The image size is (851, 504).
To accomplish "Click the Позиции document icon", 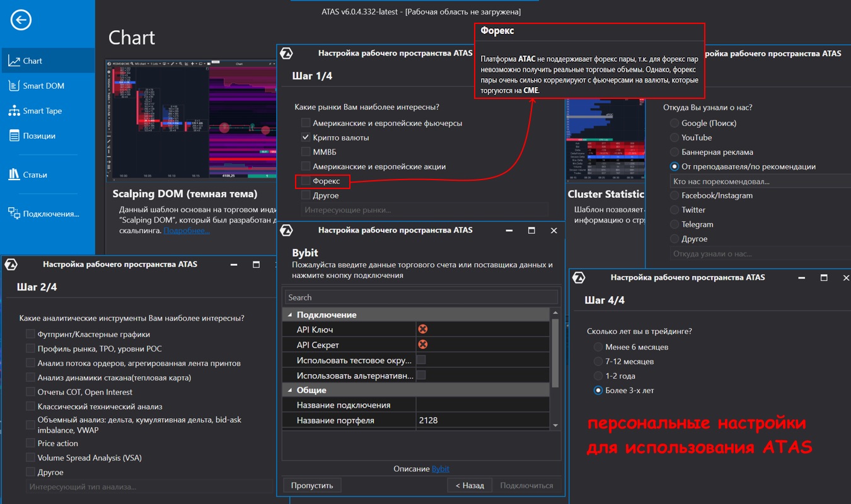I will point(14,135).
